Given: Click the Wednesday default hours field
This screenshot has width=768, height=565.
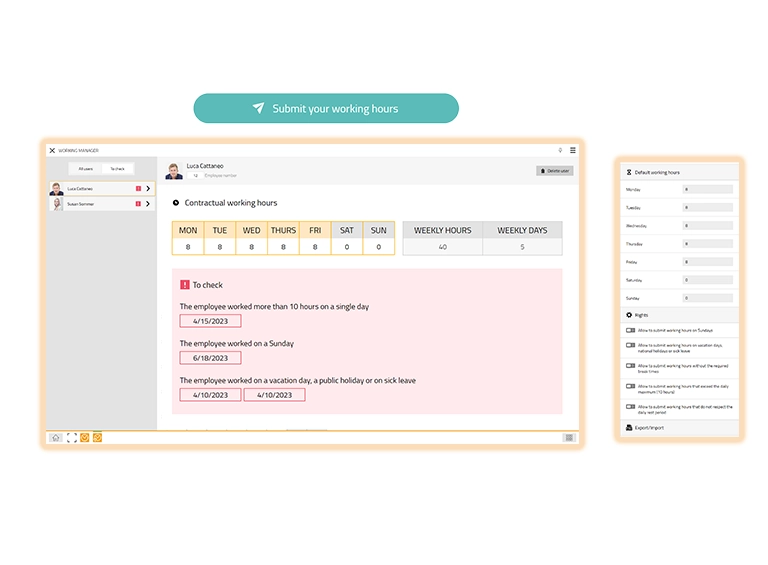Looking at the screenshot, I should (x=708, y=225).
